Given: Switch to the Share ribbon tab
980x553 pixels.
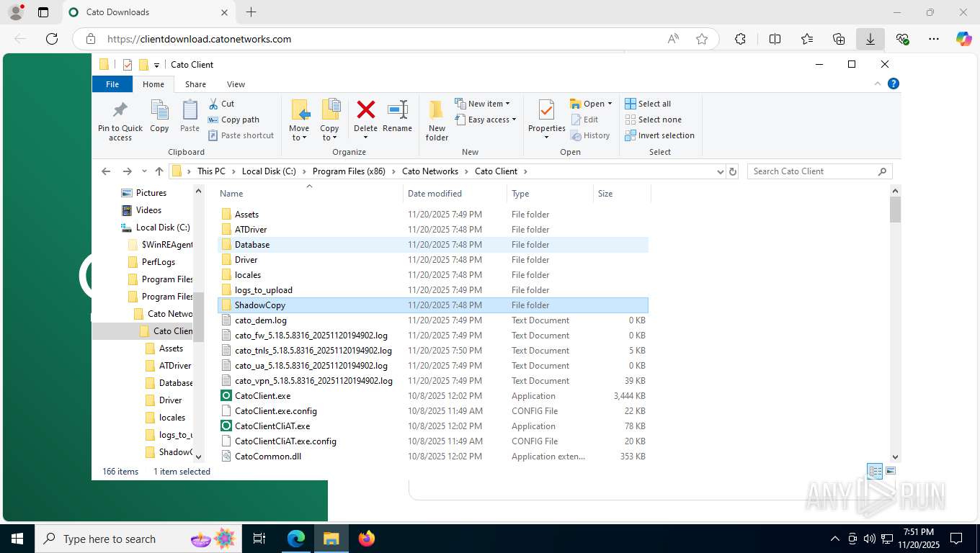Looking at the screenshot, I should (x=195, y=84).
